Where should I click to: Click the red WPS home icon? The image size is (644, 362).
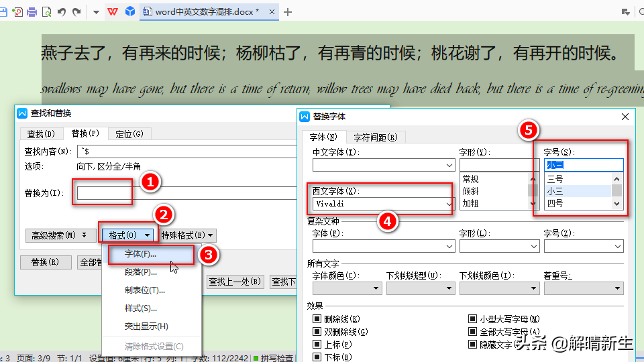113,12
